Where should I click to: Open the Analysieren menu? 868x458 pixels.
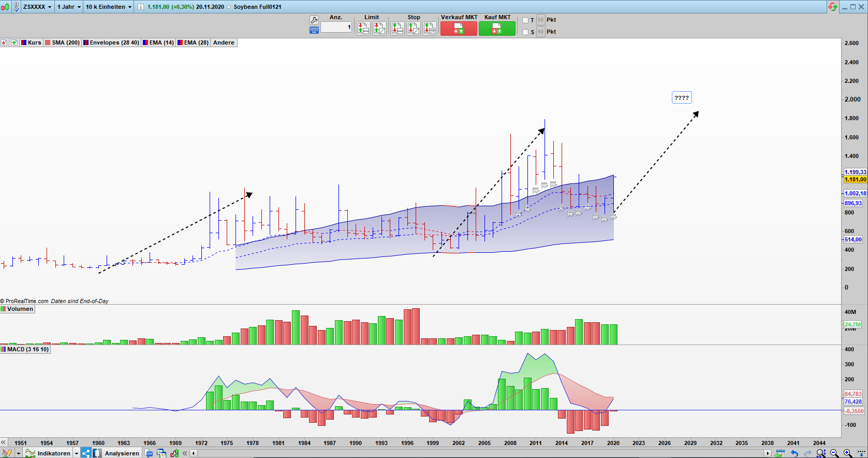(122, 453)
